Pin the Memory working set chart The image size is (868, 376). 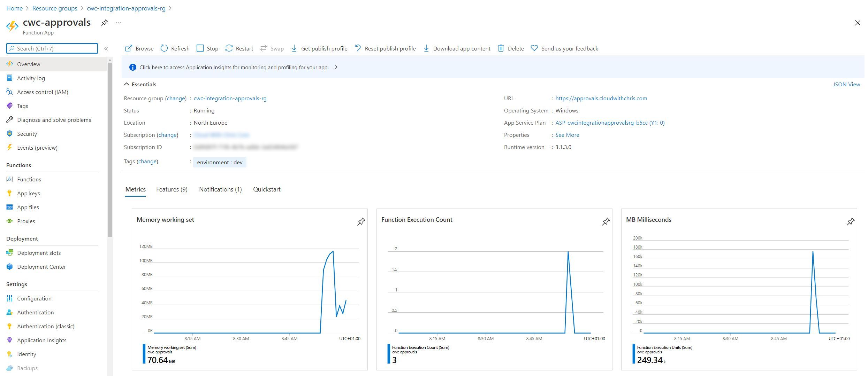tap(361, 221)
